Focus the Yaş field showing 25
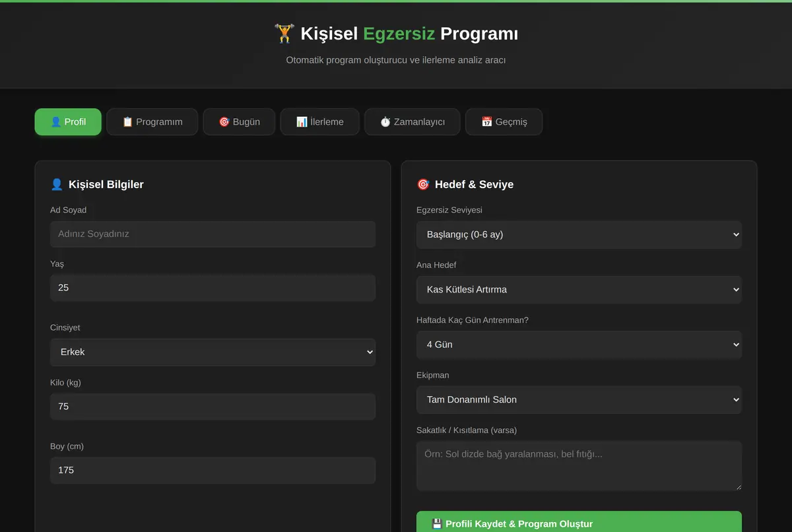 pyautogui.click(x=213, y=288)
